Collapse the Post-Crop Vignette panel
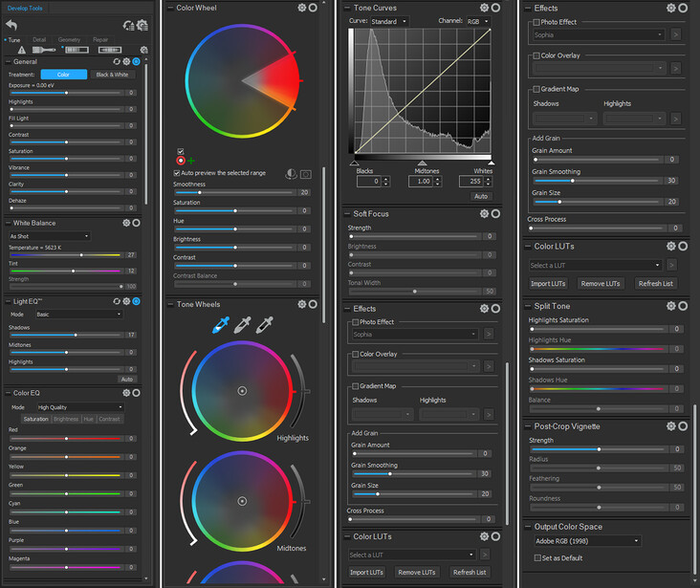Image resolution: width=700 pixels, height=588 pixels. tap(527, 426)
